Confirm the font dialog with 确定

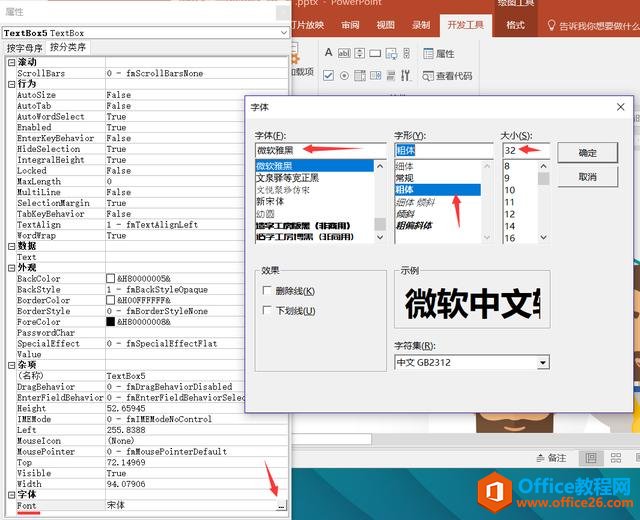pyautogui.click(x=587, y=153)
